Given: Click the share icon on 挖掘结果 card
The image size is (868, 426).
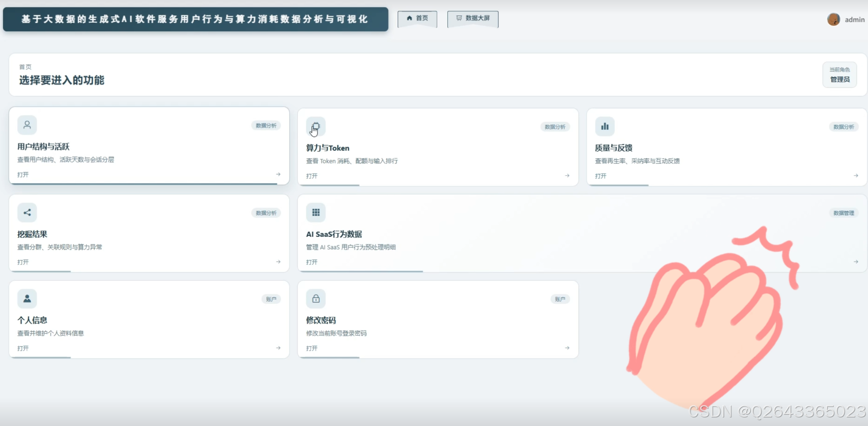Looking at the screenshot, I should [x=27, y=212].
